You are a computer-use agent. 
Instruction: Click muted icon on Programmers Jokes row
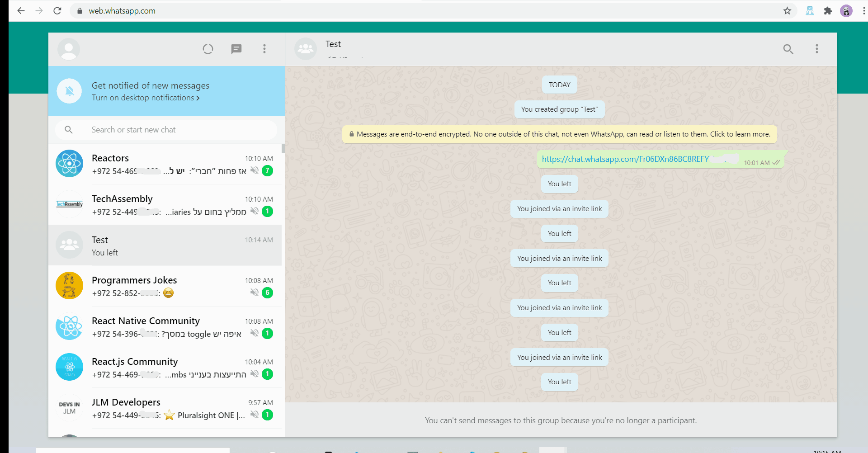pyautogui.click(x=255, y=293)
